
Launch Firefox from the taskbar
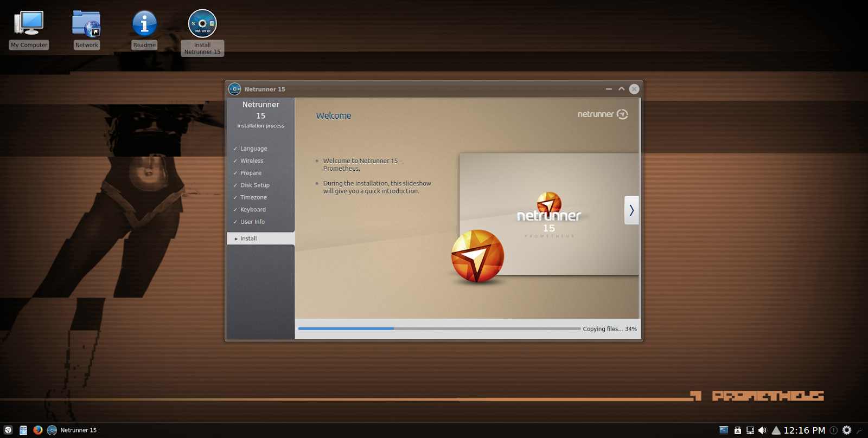[x=38, y=430]
